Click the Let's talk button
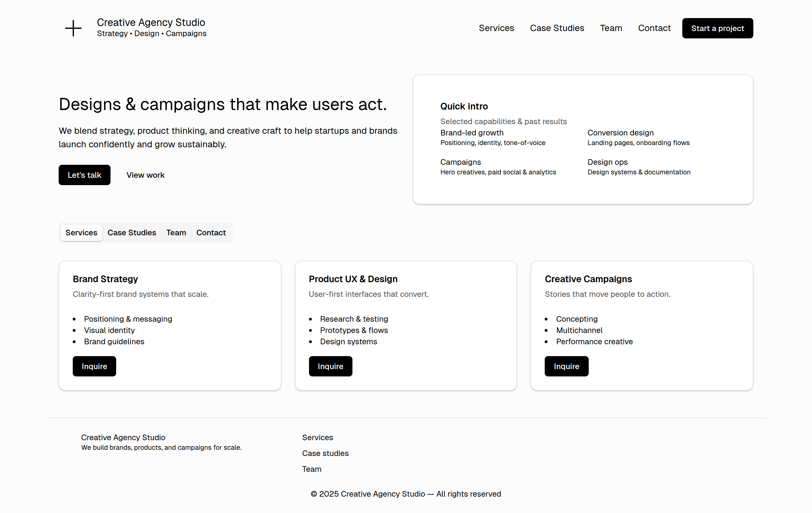 (84, 175)
